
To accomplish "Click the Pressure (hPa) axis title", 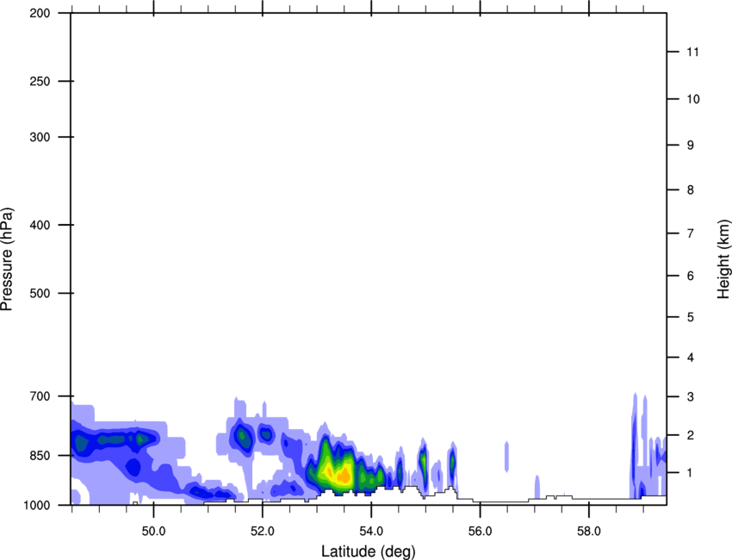I will (x=7, y=258).
